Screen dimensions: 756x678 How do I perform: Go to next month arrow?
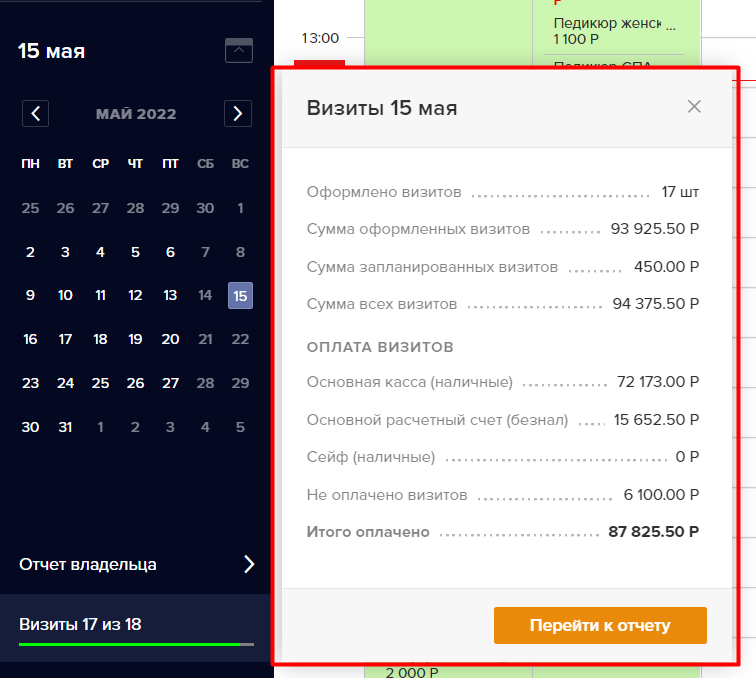[x=238, y=113]
